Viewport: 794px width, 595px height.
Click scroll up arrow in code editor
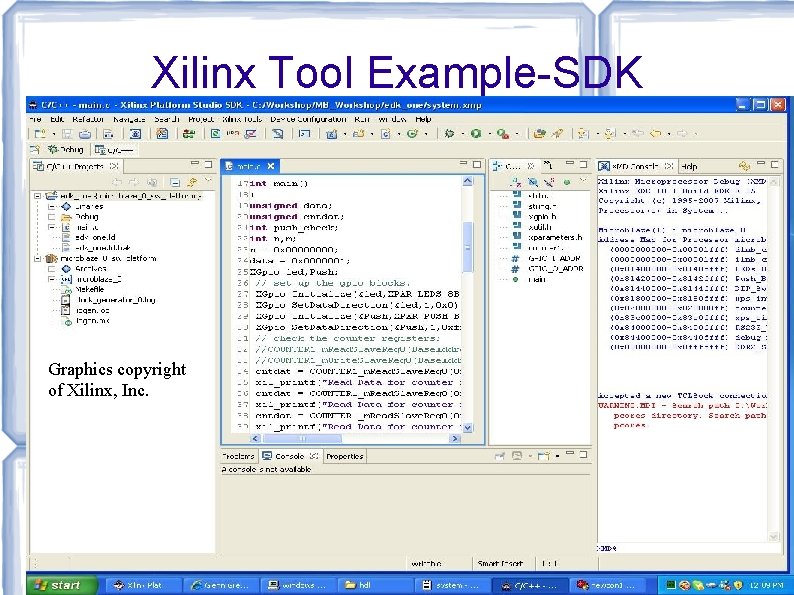[x=467, y=182]
